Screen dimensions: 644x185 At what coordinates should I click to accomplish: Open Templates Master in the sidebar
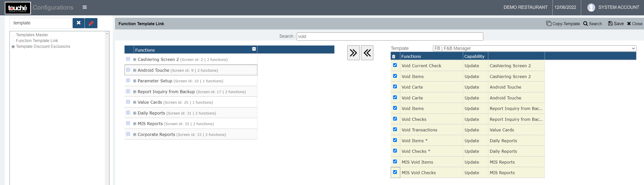(32, 35)
